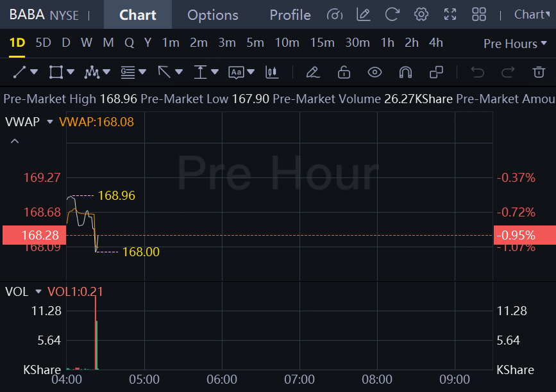The image size is (556, 392).
Task: Delete all drawings with trash icon
Action: [539, 72]
